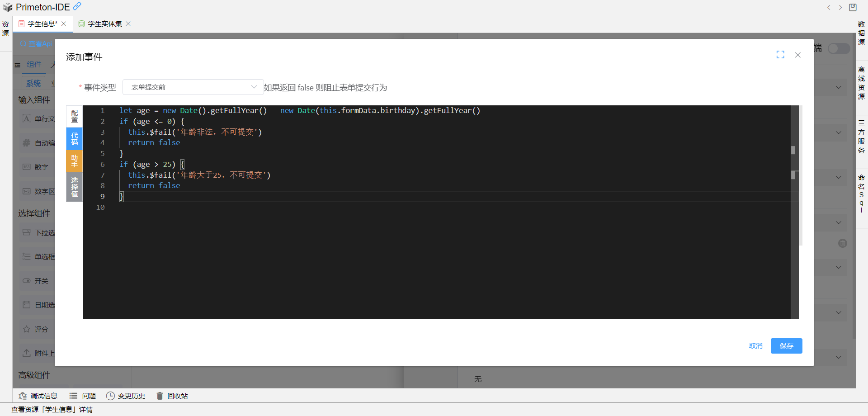868x416 pixels.
Task: Switch to the 代码 side tab
Action: pos(75,139)
